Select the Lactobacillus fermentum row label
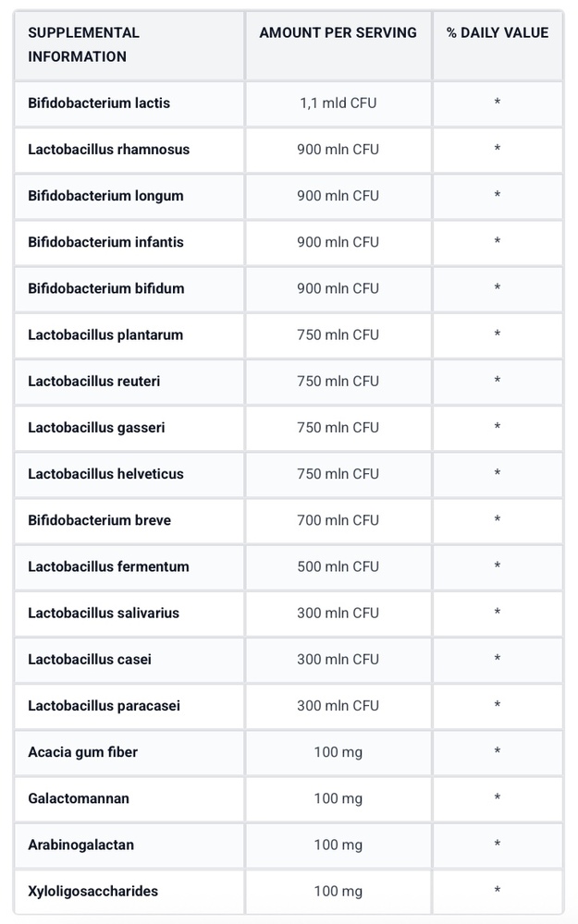This screenshot has width=578, height=924. 108,567
